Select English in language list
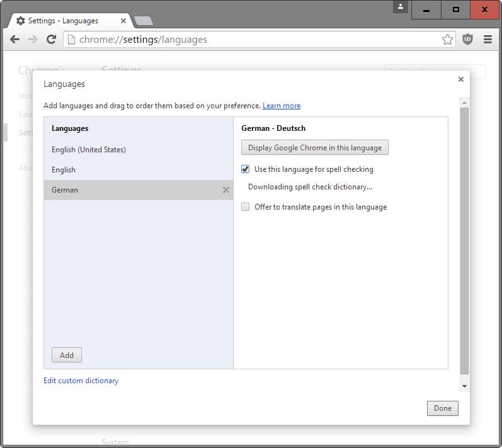The height and width of the screenshot is (448, 502). pos(139,170)
